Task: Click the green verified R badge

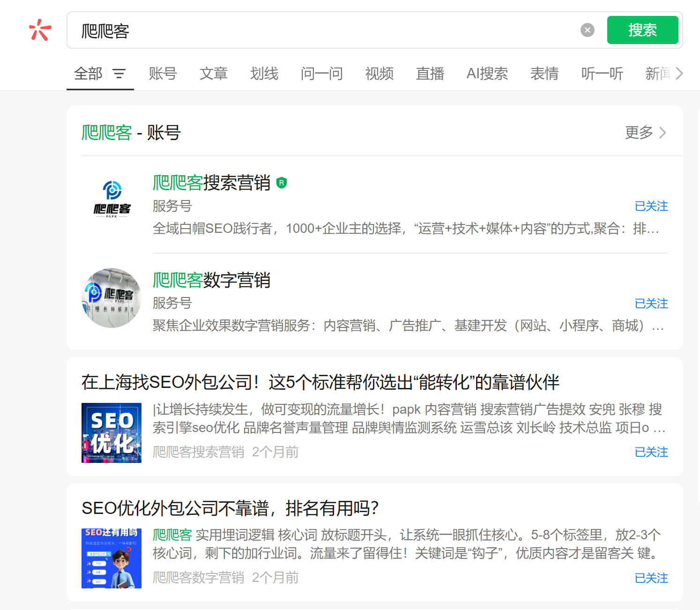Action: point(282,183)
